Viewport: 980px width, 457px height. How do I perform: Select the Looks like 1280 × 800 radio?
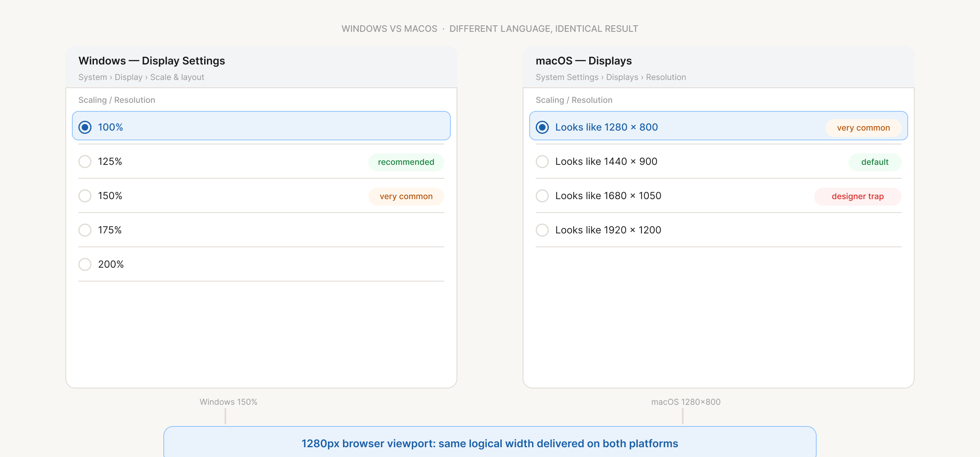point(542,127)
